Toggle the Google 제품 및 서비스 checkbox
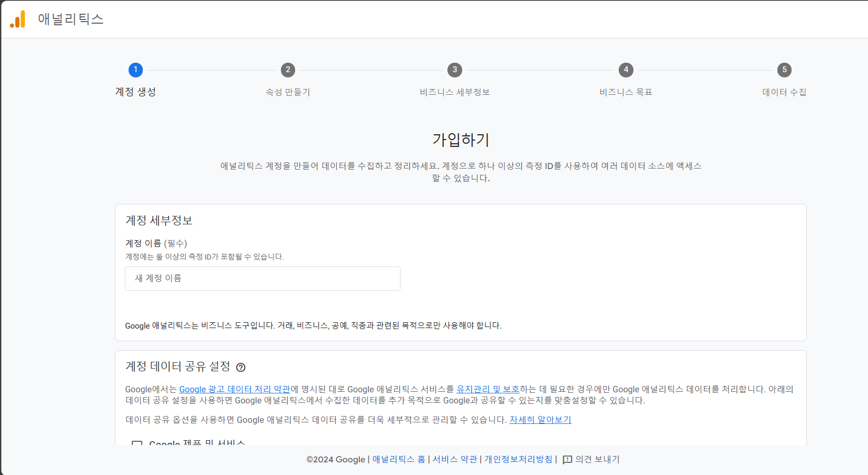Image resolution: width=868 pixels, height=475 pixels. [137, 443]
